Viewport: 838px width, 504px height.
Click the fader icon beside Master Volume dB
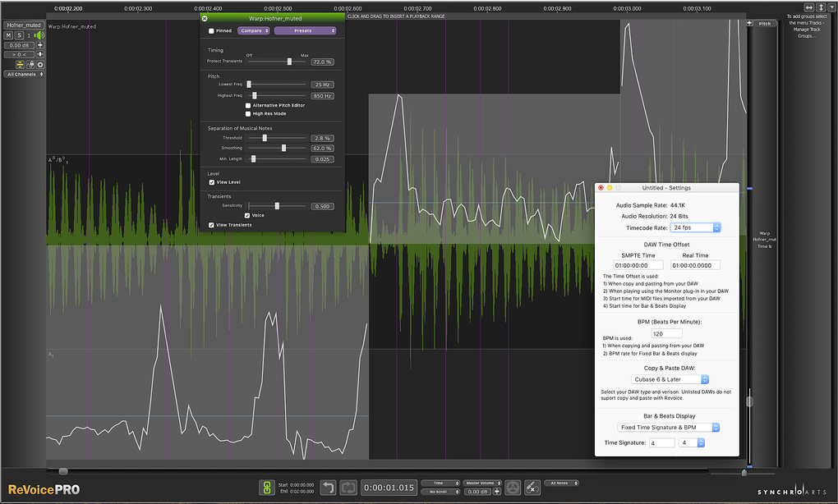497,492
